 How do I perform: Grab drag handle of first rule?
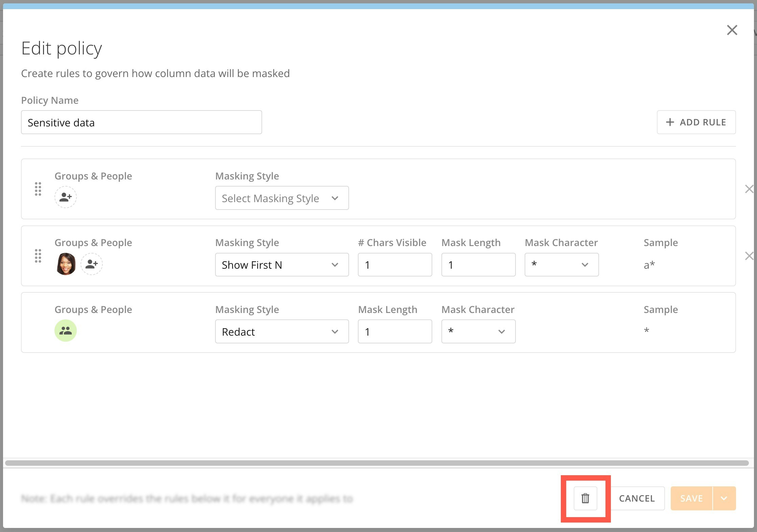[38, 189]
